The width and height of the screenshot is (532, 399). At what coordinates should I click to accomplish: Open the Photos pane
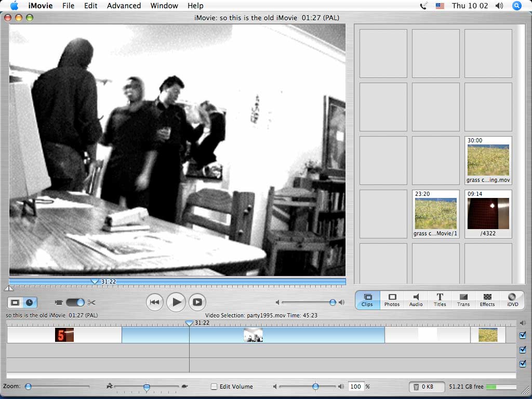pos(392,300)
